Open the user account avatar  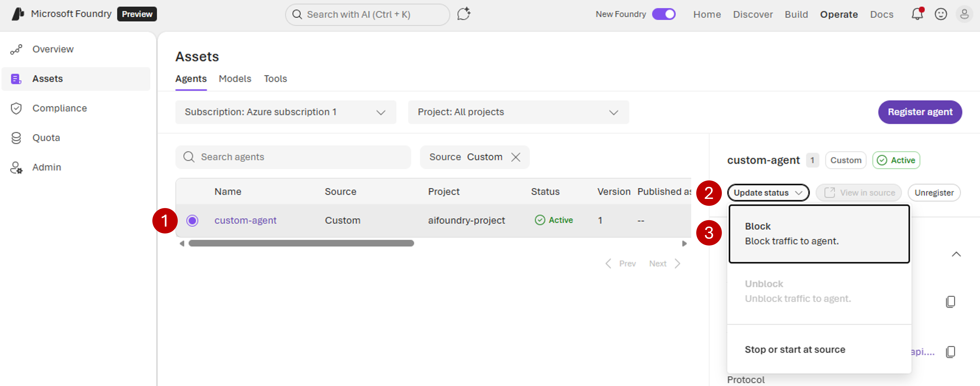(x=964, y=14)
